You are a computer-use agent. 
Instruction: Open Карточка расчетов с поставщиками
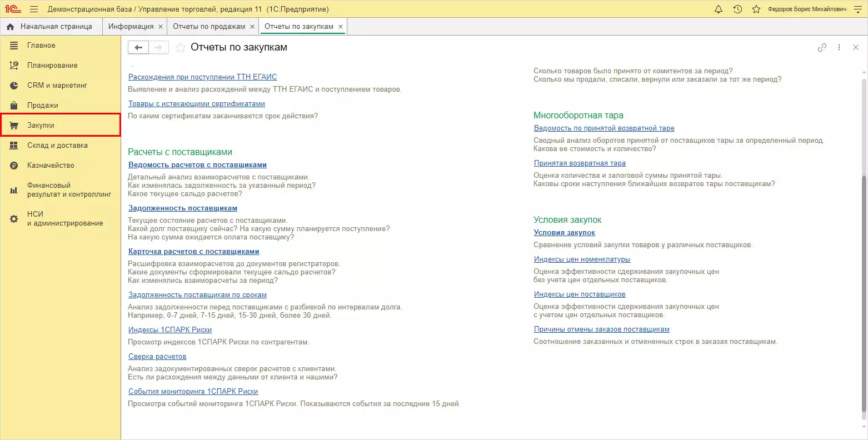pyautogui.click(x=194, y=252)
